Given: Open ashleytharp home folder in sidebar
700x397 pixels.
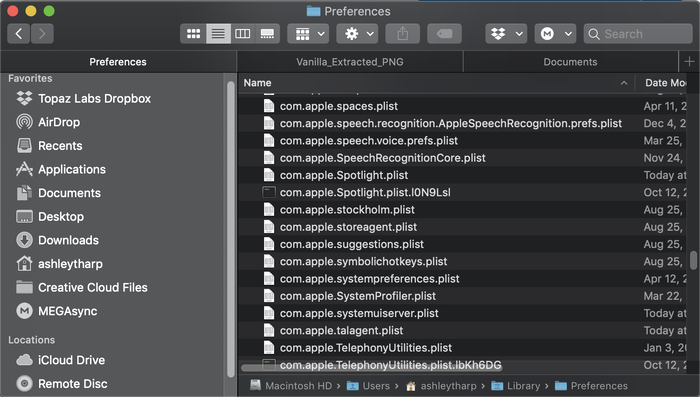Looking at the screenshot, I should (x=70, y=264).
